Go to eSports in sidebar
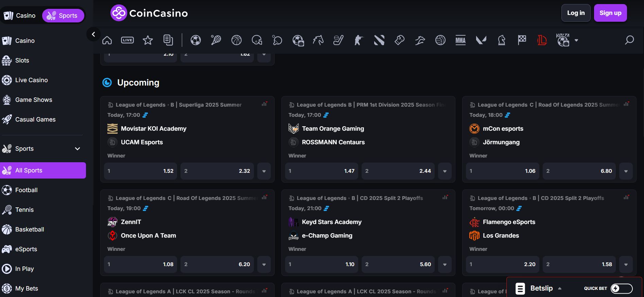This screenshot has height=297, width=644. tap(26, 249)
